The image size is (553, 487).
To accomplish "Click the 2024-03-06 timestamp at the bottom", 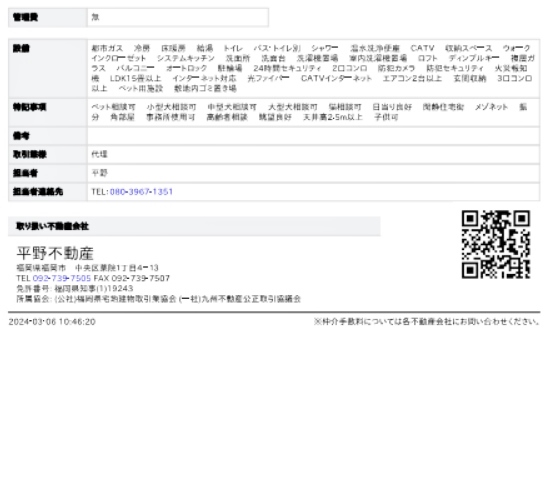I will (52, 322).
